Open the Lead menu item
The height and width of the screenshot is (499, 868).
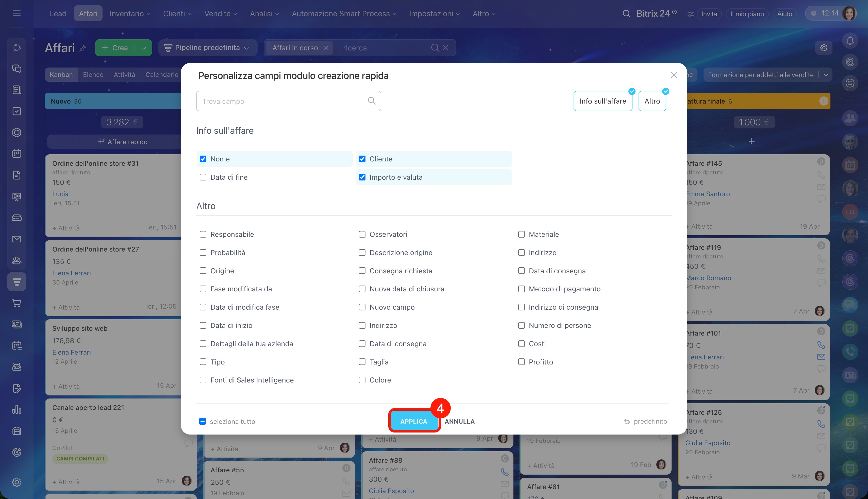[58, 14]
